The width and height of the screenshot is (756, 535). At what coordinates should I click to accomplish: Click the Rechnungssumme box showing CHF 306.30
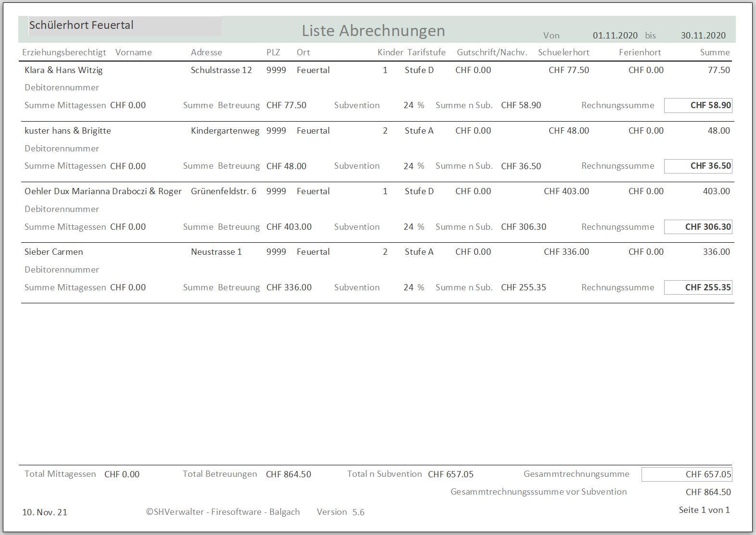pos(698,227)
